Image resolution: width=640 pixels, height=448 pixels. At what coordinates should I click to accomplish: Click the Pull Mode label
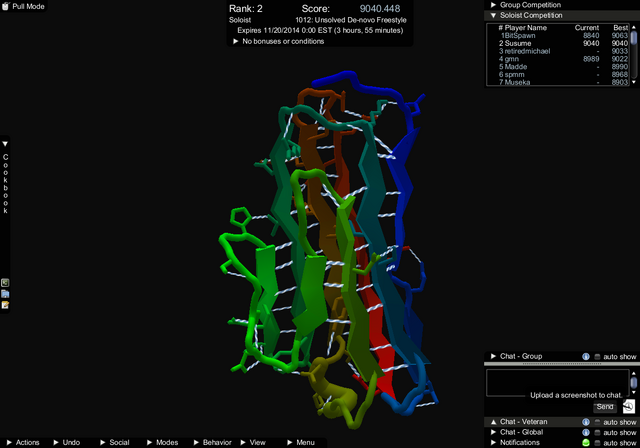point(28,6)
